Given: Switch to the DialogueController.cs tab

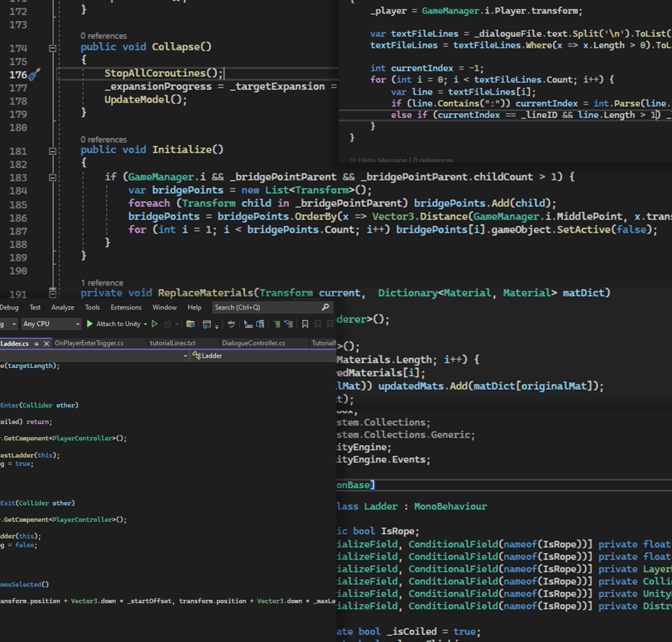Looking at the screenshot, I should 254,343.
